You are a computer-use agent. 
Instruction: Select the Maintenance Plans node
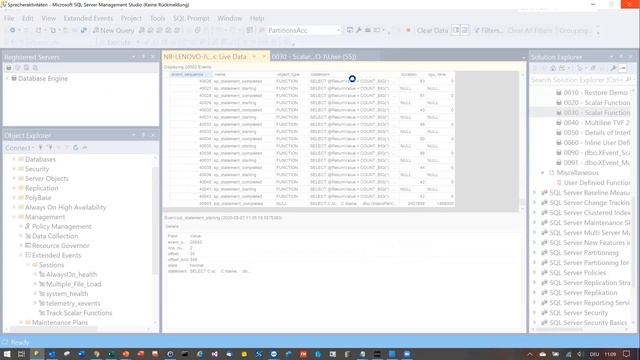(x=60, y=322)
